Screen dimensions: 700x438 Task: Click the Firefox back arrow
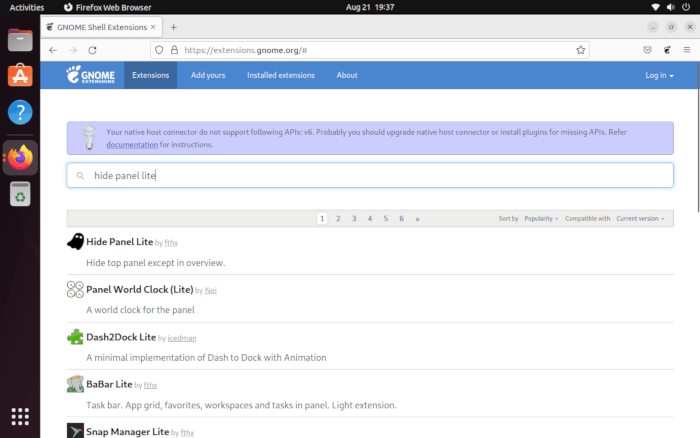(53, 50)
